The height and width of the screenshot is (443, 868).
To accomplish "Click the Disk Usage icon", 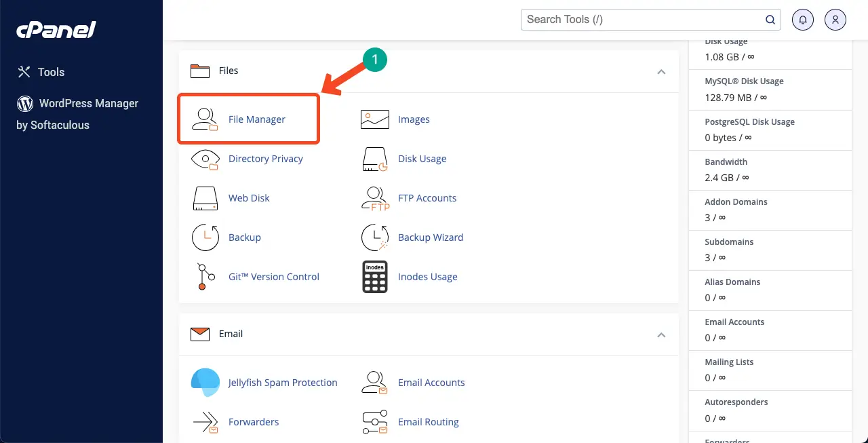I will point(374,159).
